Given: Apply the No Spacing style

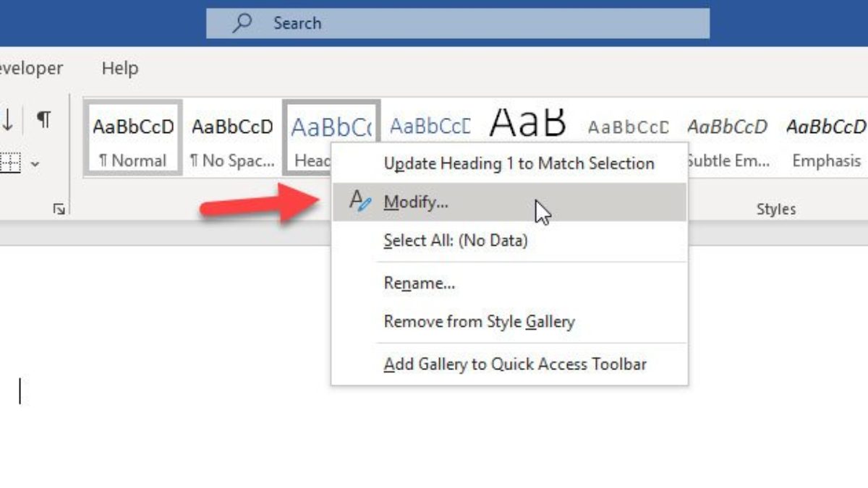Looking at the screenshot, I should 232,137.
